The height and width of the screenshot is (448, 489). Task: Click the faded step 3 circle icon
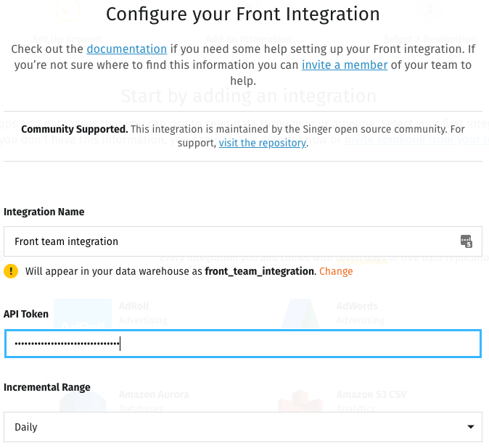click(430, 9)
